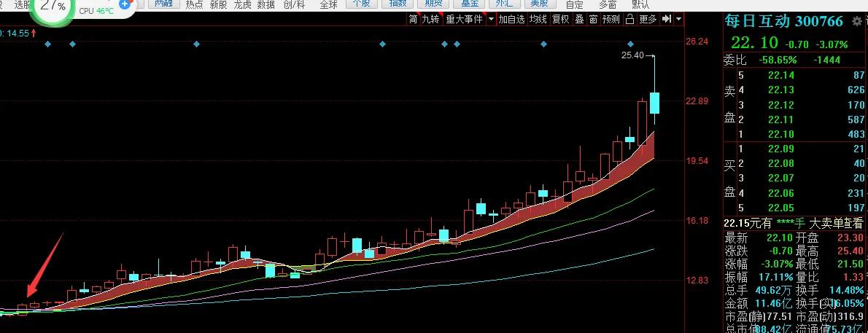This screenshot has width=868, height=333.
Task: Open the 全球 global tab
Action: (329, 5)
